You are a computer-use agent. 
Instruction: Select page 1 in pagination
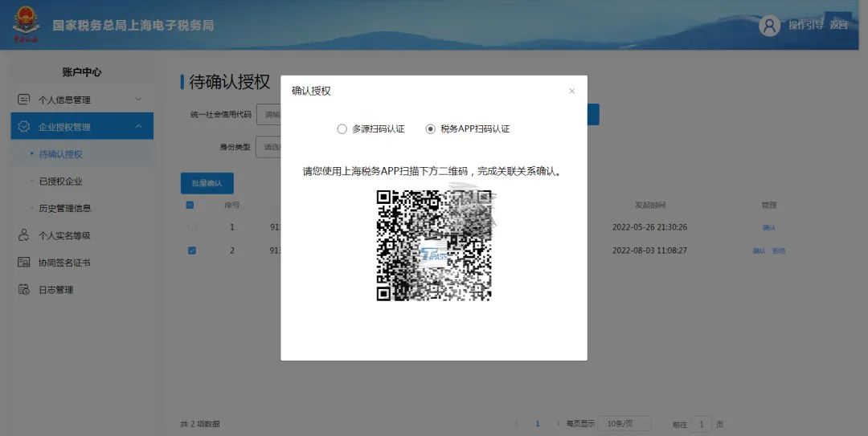coord(537,424)
